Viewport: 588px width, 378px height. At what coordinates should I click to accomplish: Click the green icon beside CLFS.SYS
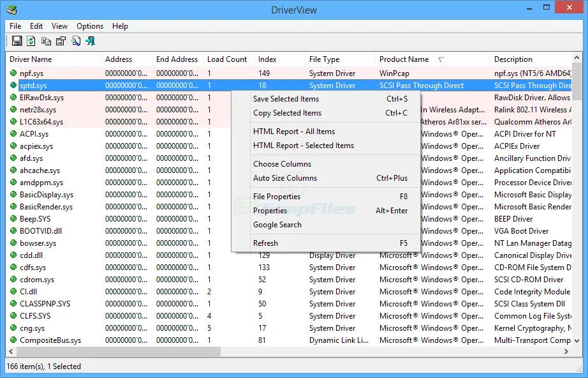pyautogui.click(x=13, y=315)
